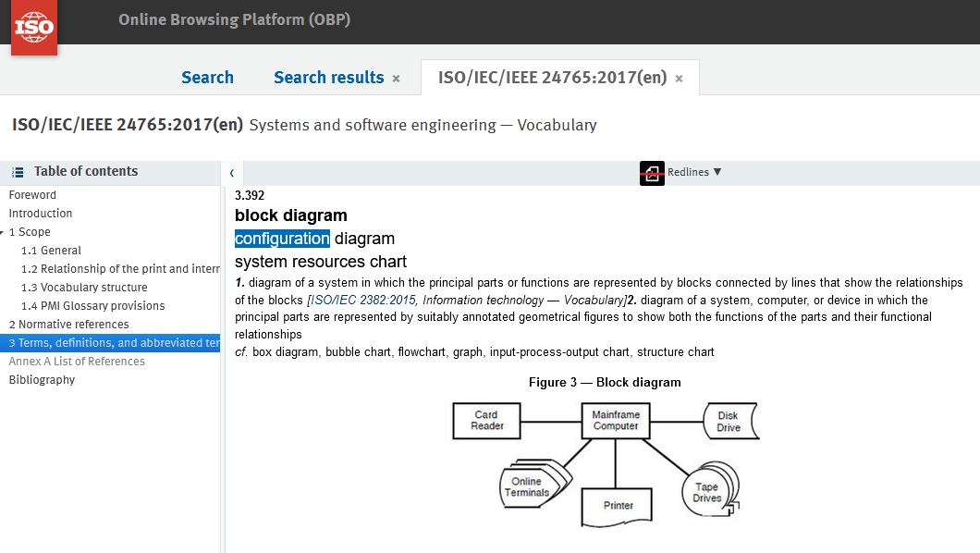Screen dimensions: 980x553
Task: Switch to the Search results tab
Action: coord(329,78)
